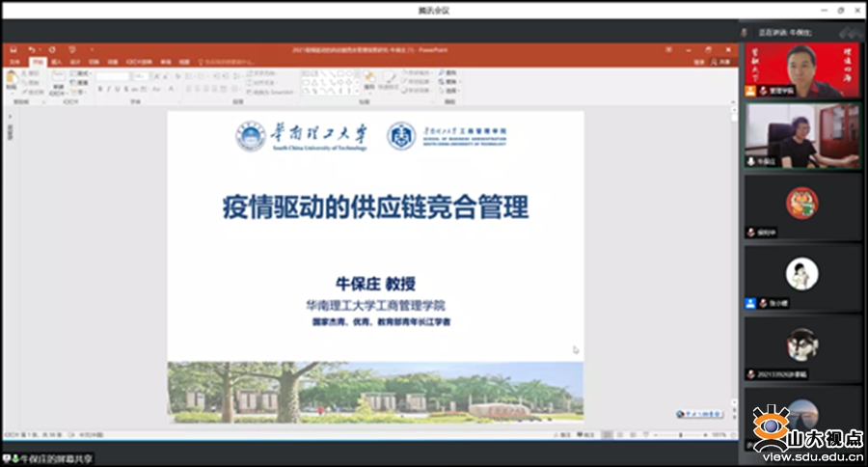This screenshot has width=868, height=467.
Task: Click the Paste icon in the ribbon
Action: (12, 79)
